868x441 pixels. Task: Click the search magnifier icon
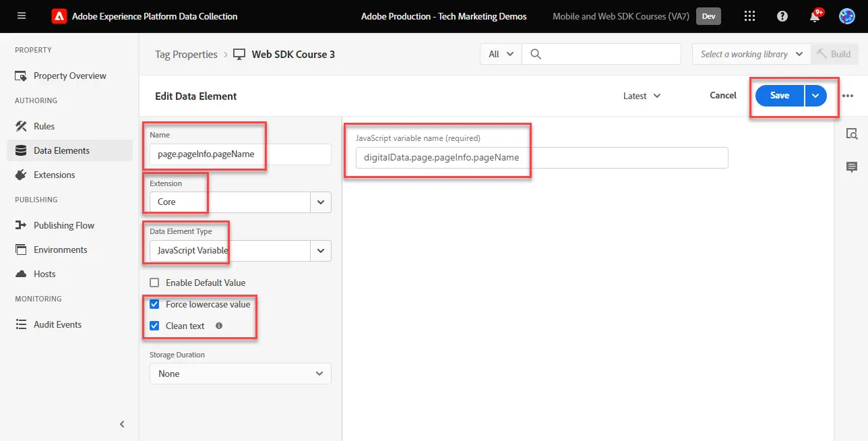click(536, 54)
